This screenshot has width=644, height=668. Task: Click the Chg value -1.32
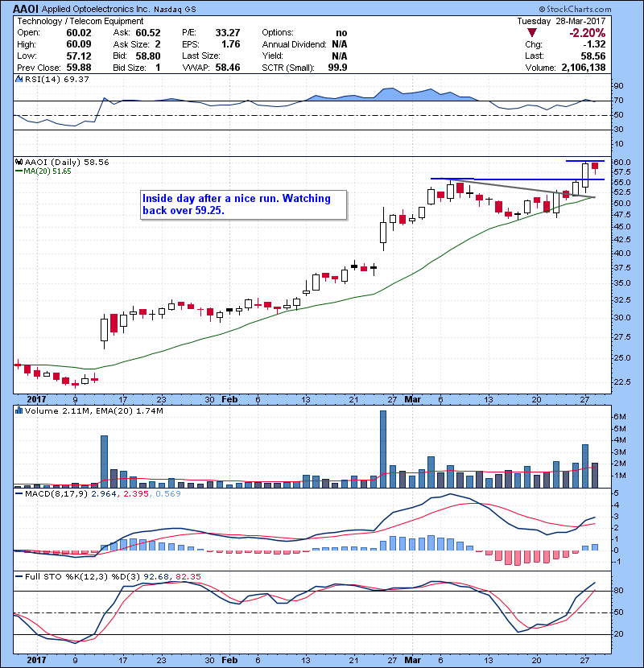(595, 44)
